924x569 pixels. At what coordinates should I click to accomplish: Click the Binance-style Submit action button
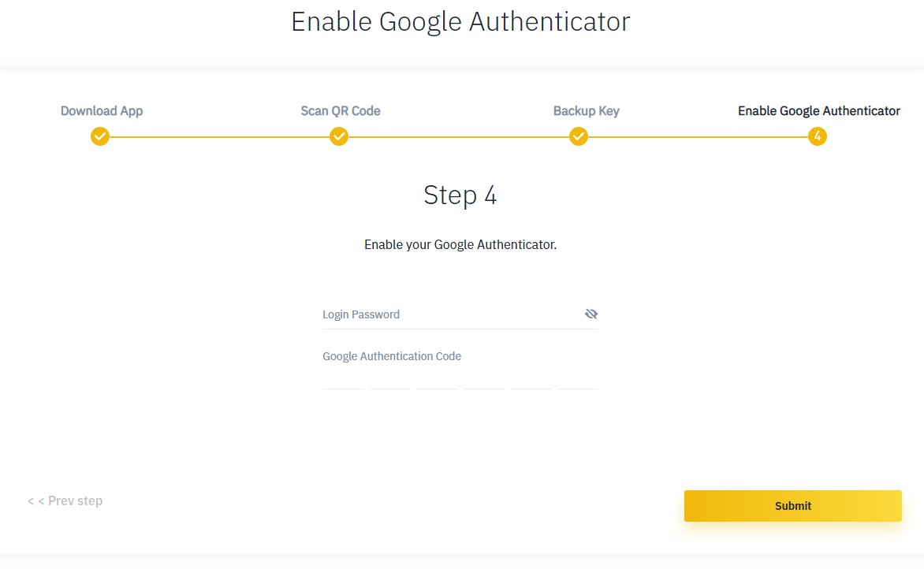click(x=792, y=505)
